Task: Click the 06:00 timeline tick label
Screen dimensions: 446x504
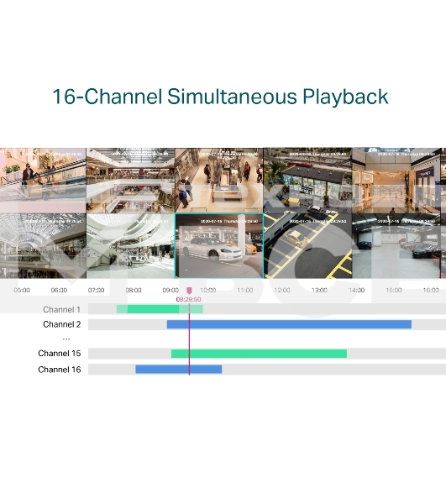Action: tap(59, 291)
